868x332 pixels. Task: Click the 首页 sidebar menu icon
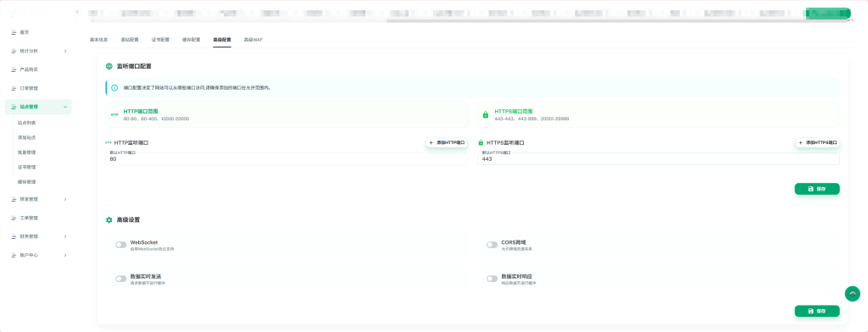14,32
